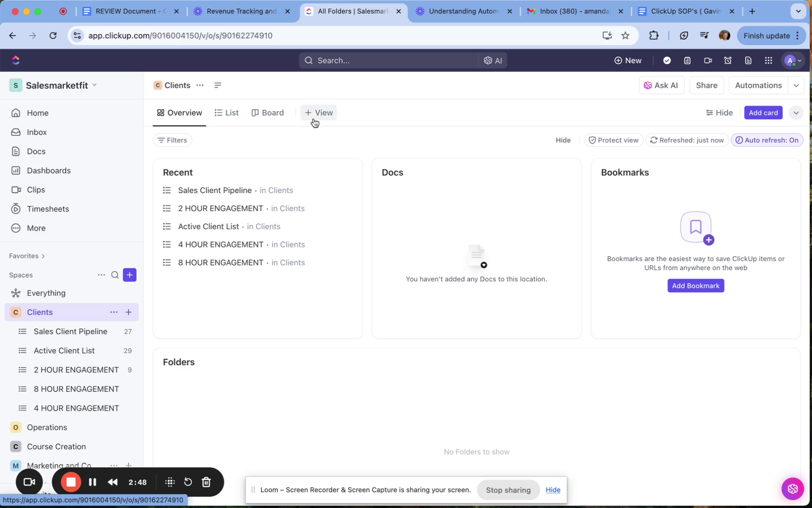Open the Docs icon next to the alarm clock
The image size is (812, 508).
click(748, 60)
